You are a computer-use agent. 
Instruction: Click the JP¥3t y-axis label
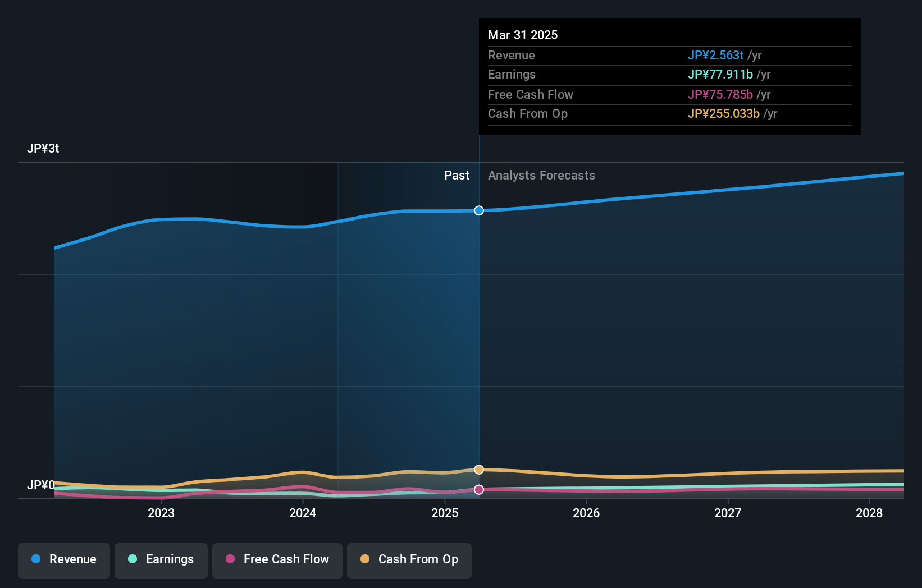point(43,149)
